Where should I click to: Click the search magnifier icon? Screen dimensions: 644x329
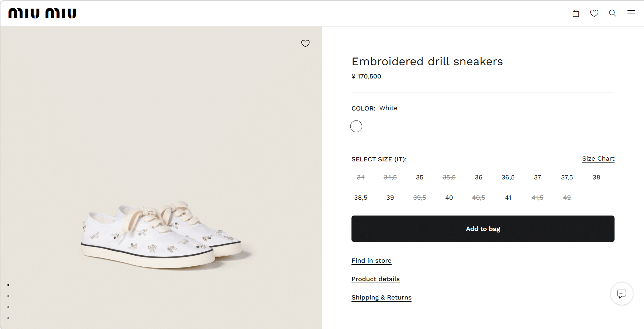coord(613,14)
